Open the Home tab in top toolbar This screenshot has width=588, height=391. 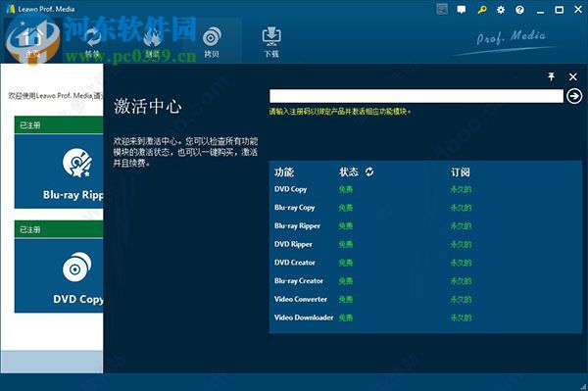pos(33,40)
